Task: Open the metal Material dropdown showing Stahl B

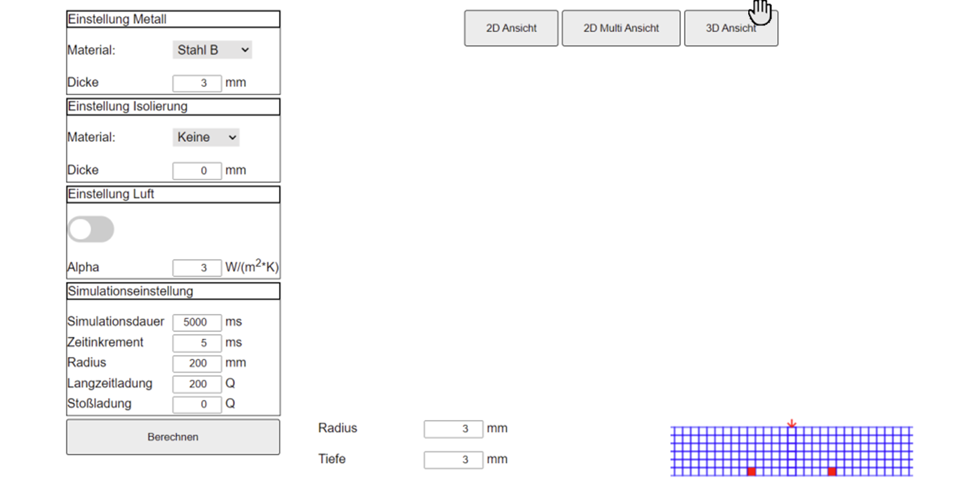Action: (212, 50)
